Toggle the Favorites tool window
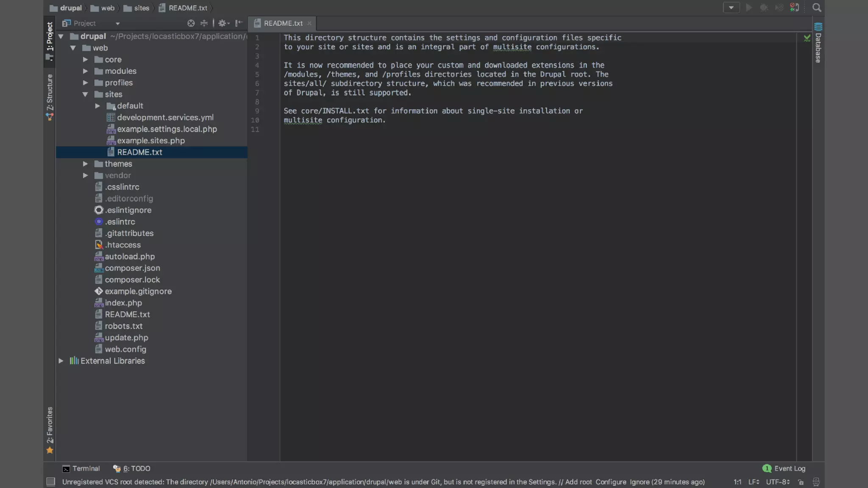This screenshot has width=868, height=488. 50,430
